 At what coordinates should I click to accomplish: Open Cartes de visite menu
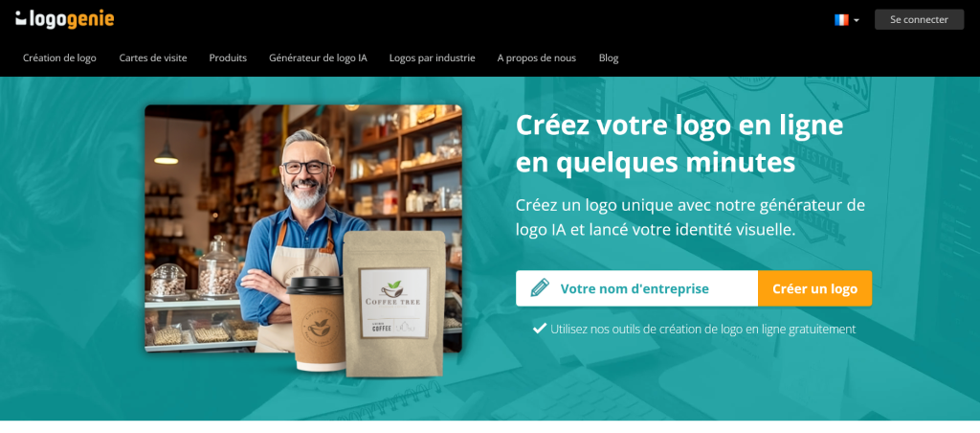click(153, 58)
